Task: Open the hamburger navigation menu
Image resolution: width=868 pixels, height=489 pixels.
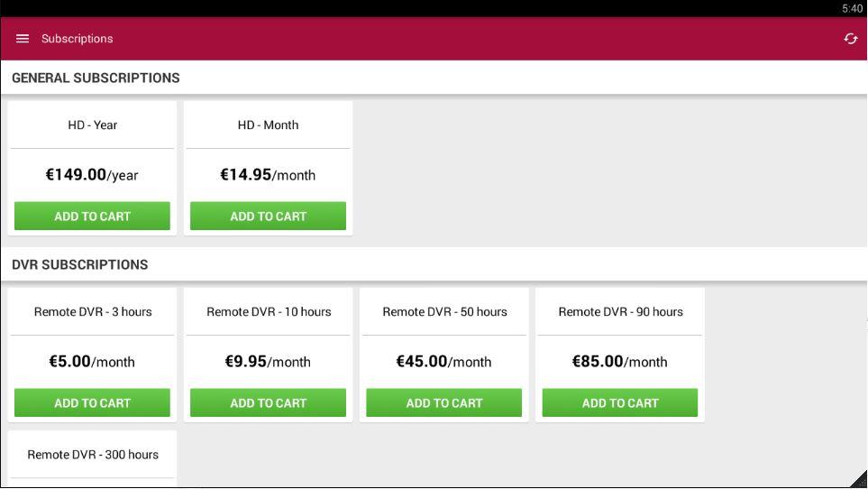Action: click(23, 39)
